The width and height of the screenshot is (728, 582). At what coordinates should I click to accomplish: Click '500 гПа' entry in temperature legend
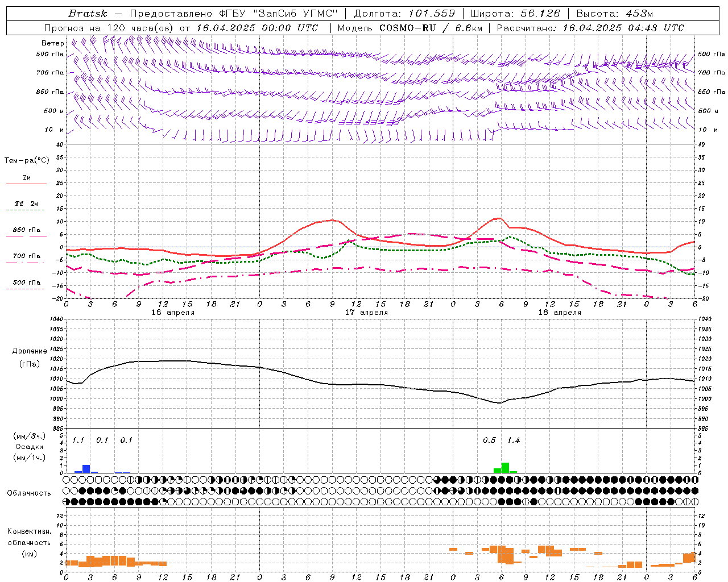27,282
